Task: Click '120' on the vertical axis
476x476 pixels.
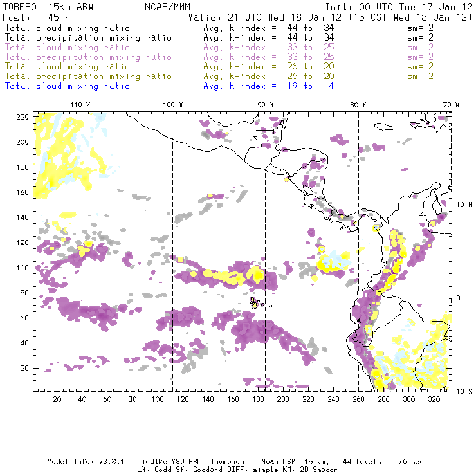Action: pos(23,243)
